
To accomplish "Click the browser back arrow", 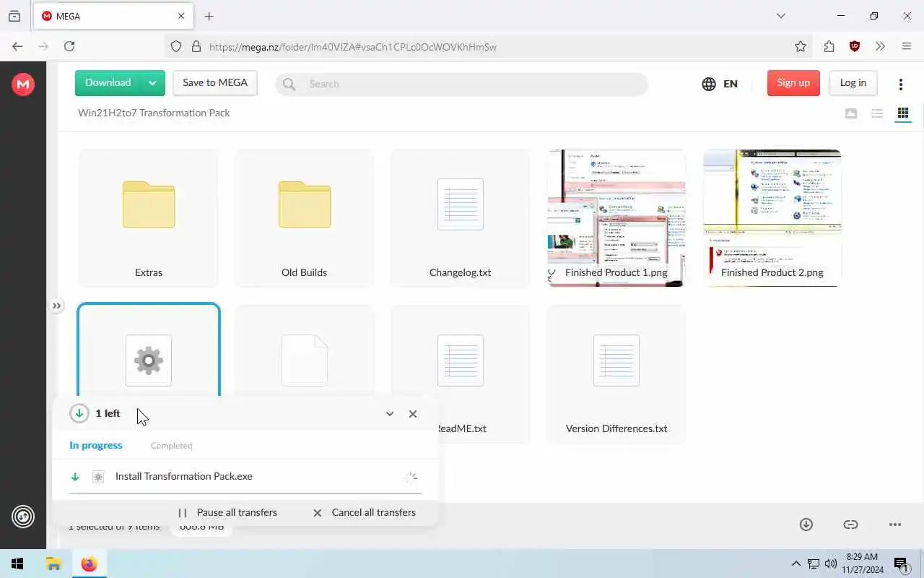I will coord(17,46).
